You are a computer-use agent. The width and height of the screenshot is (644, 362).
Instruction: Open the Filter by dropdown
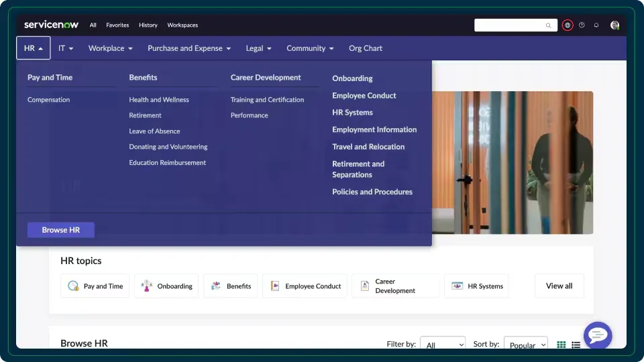coord(443,345)
